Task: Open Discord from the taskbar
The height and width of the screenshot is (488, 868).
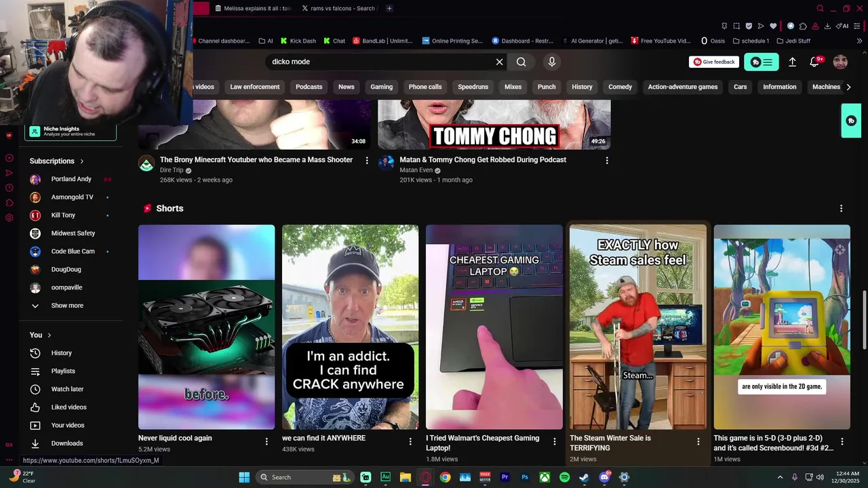Action: 604,477
